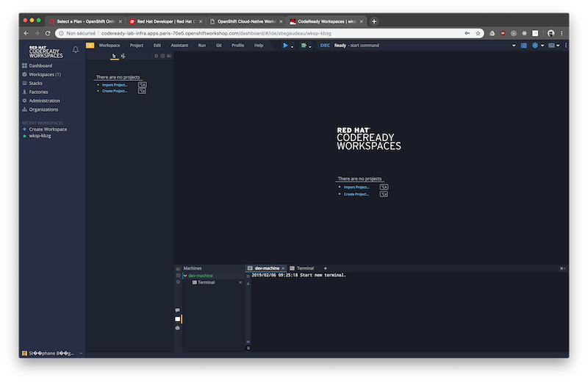Click the Stacks icon in sidebar
Viewport: 588px width, 383px height.
(x=24, y=83)
